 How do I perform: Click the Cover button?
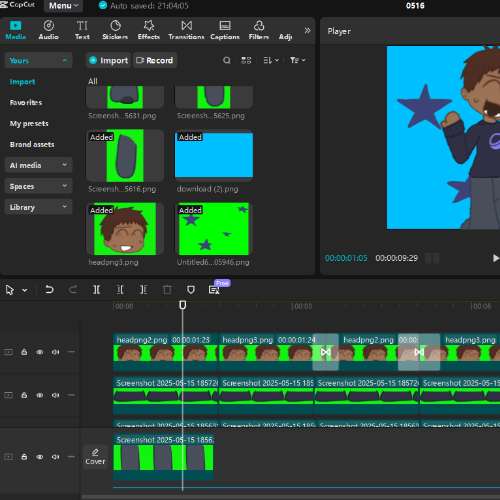tap(95, 457)
